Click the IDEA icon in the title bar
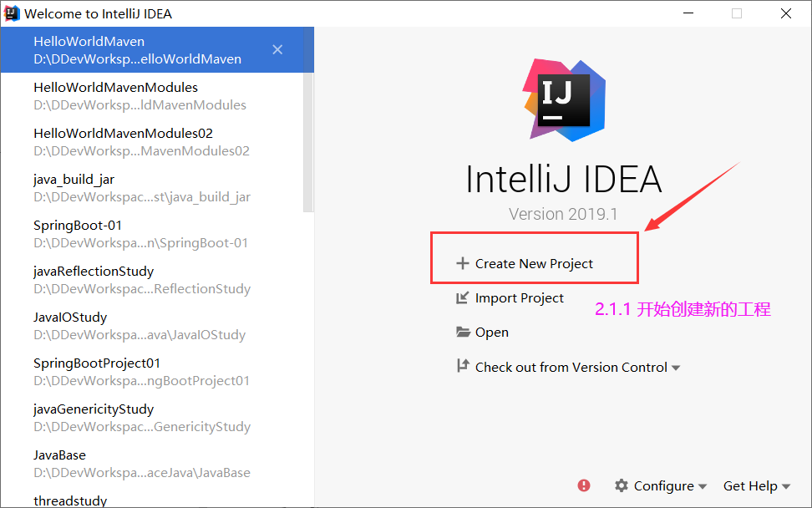The height and width of the screenshot is (508, 812). (x=12, y=13)
